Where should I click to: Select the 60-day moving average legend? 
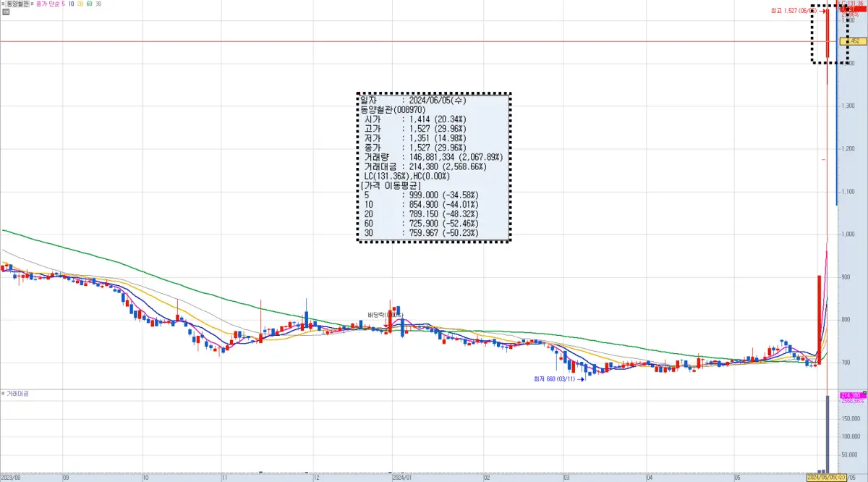tap(89, 4)
